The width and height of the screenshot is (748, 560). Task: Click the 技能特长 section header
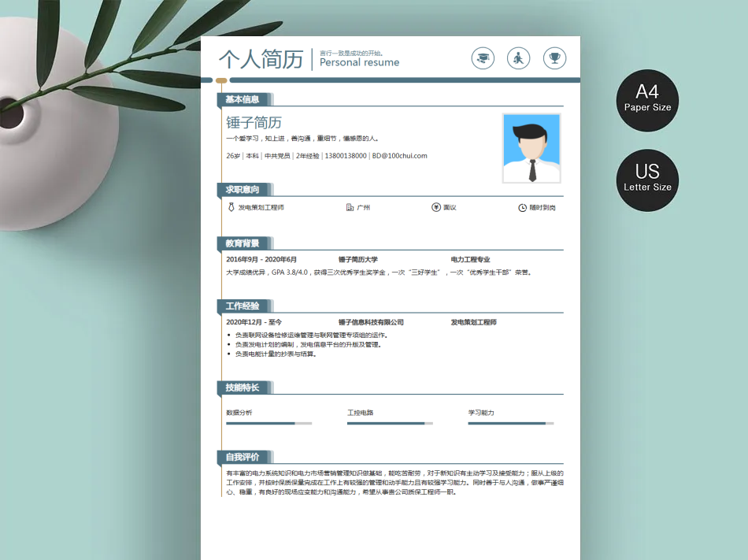(x=245, y=388)
